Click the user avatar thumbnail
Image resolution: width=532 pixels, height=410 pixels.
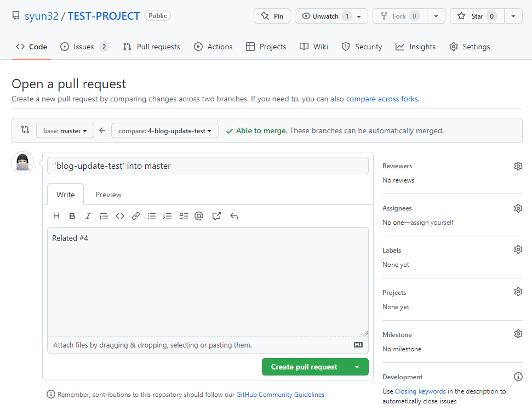22,163
